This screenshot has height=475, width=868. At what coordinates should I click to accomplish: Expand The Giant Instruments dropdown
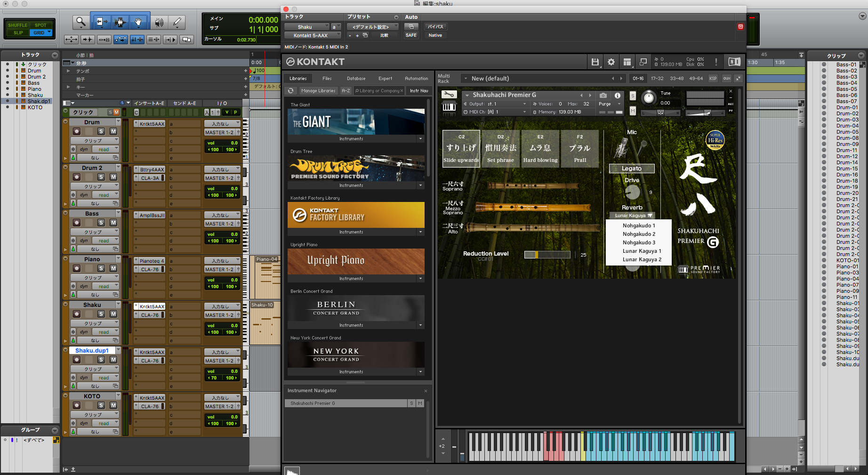tap(420, 139)
